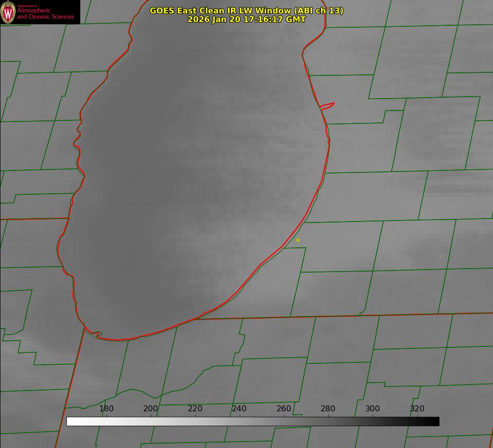The image size is (493, 448).
Task: Click the 300 colorbar tick label
Action: [373, 408]
